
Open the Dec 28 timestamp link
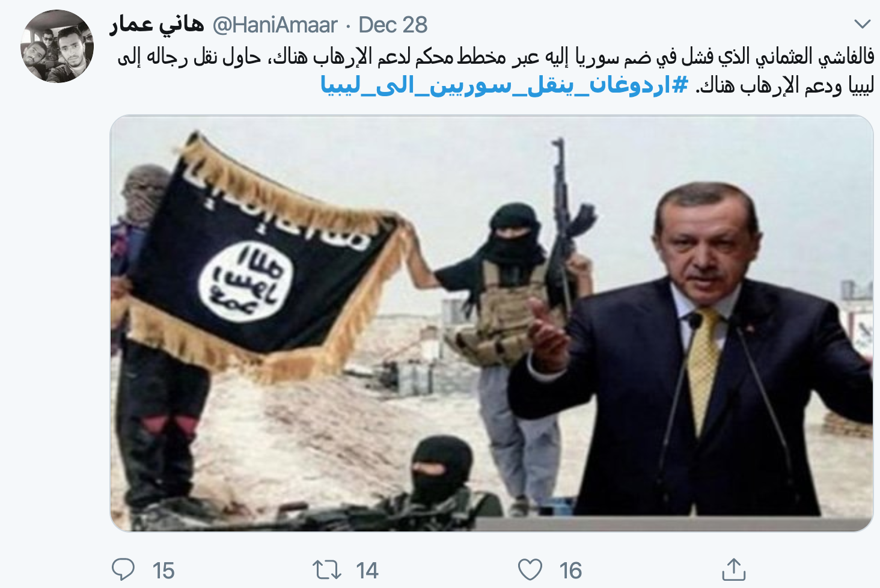click(393, 25)
